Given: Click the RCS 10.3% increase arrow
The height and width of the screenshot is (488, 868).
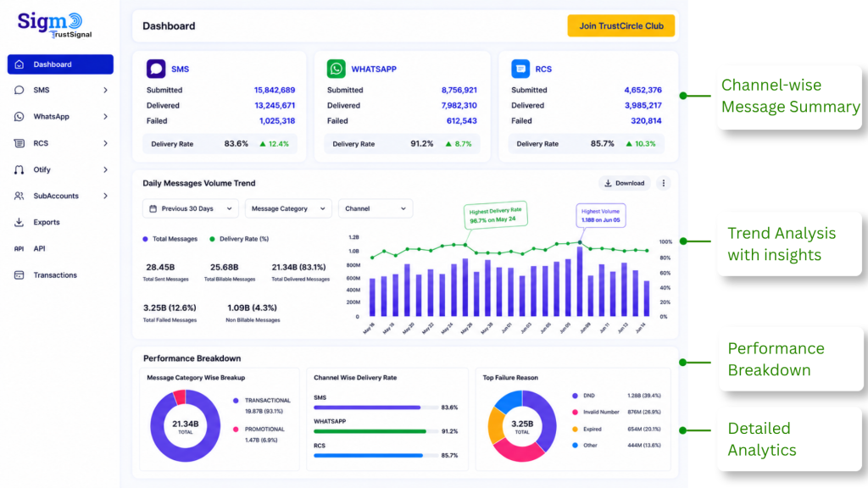Looking at the screenshot, I should [x=629, y=144].
